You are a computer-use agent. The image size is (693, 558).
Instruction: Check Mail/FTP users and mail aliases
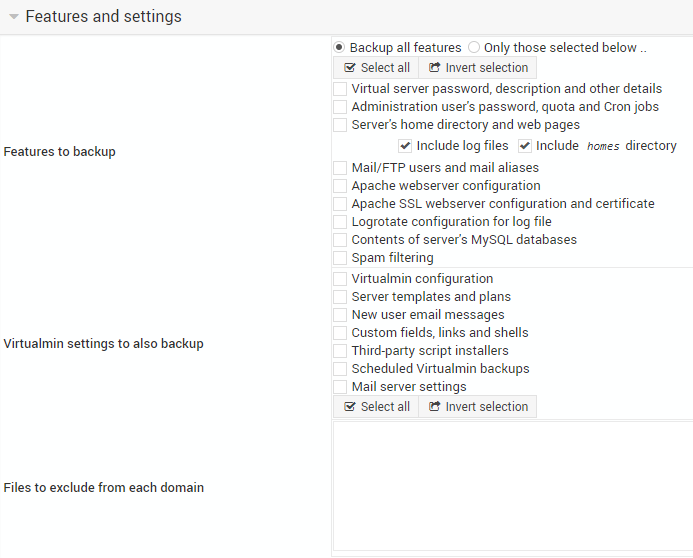pyautogui.click(x=340, y=168)
